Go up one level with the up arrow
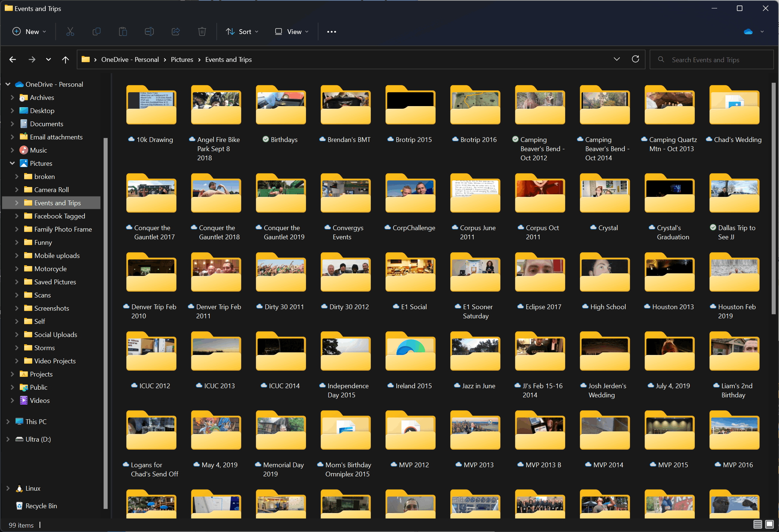Image resolution: width=779 pixels, height=532 pixels. click(x=66, y=60)
